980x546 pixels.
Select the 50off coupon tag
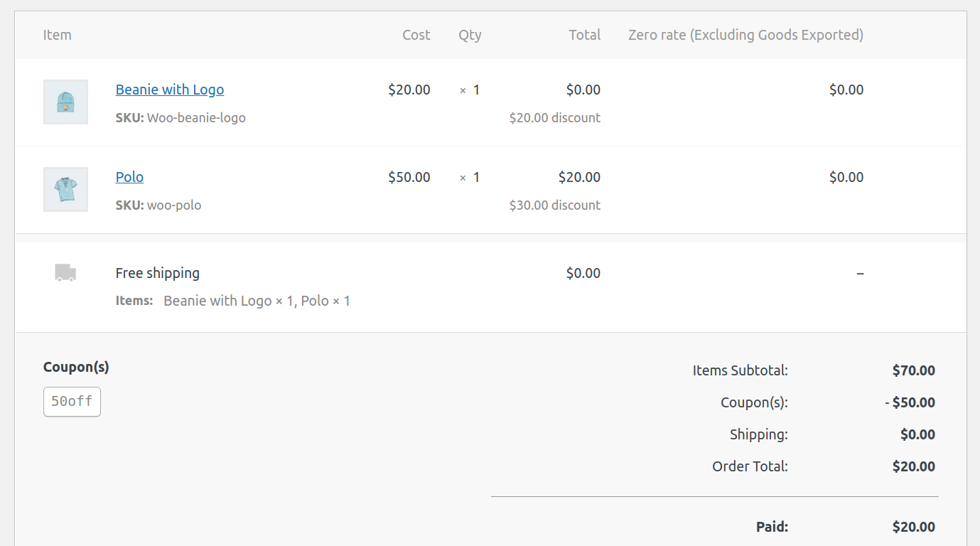(x=72, y=402)
